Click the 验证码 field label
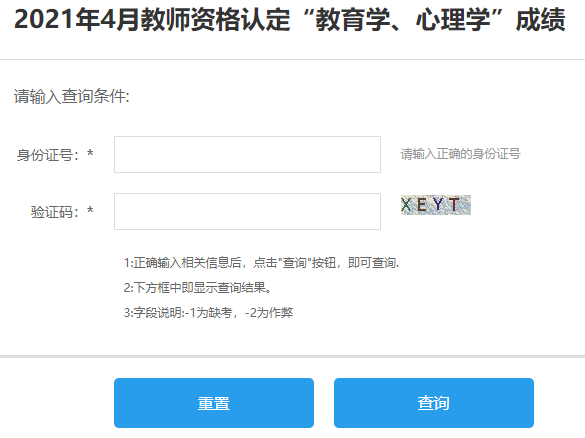Viewport: 585px width, 438px height. (x=55, y=212)
